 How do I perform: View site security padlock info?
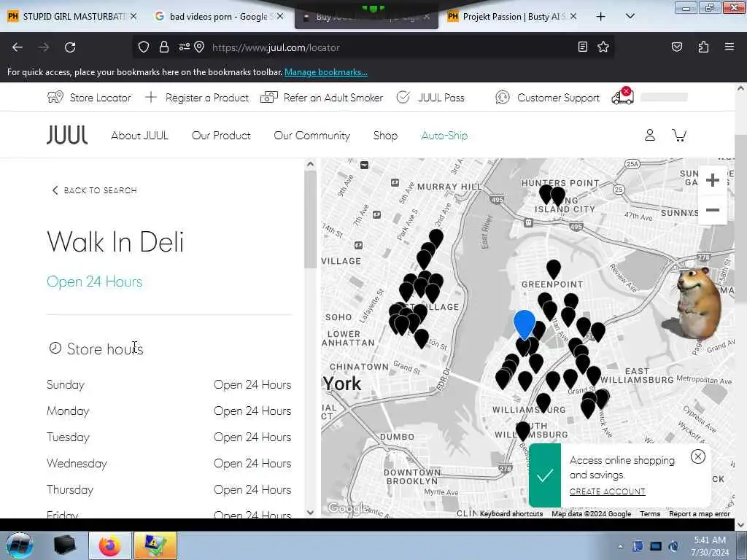164,47
